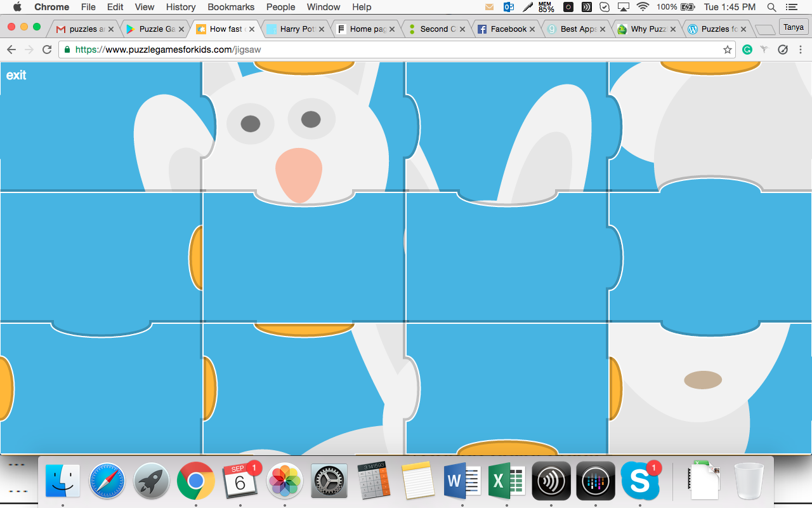Open the View menu

pyautogui.click(x=145, y=7)
